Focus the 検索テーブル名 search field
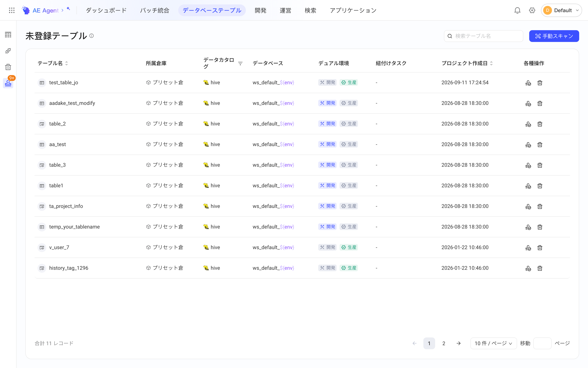The image size is (588, 368). [483, 36]
